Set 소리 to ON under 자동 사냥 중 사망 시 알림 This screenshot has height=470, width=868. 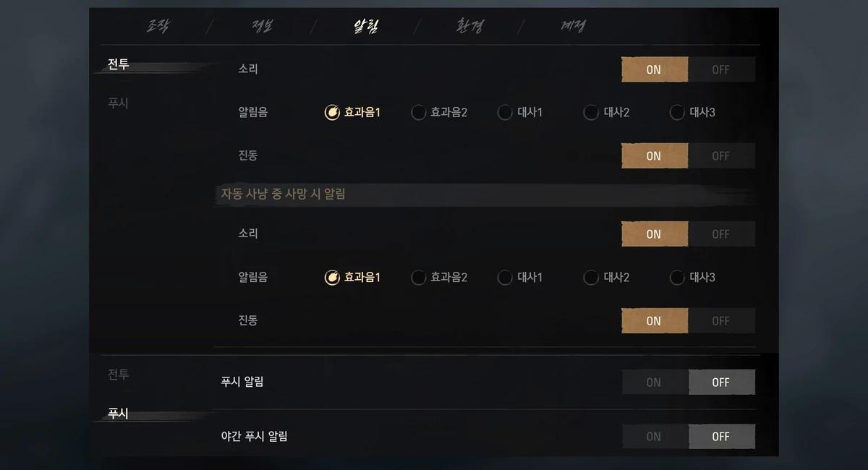tap(655, 234)
